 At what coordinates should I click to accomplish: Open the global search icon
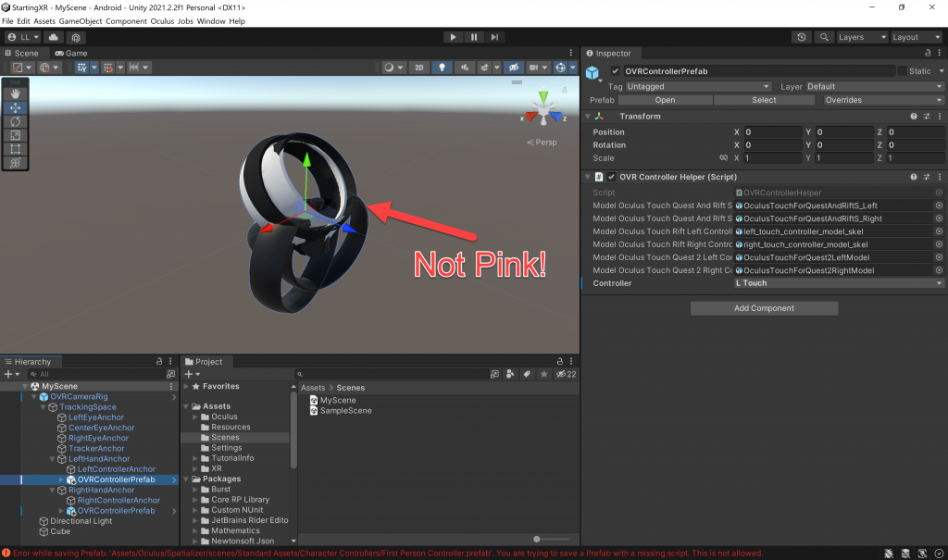click(823, 37)
